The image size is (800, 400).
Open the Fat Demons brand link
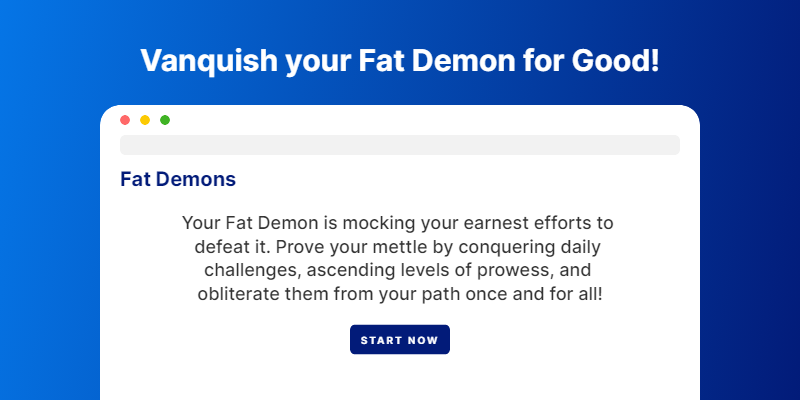[x=178, y=180]
